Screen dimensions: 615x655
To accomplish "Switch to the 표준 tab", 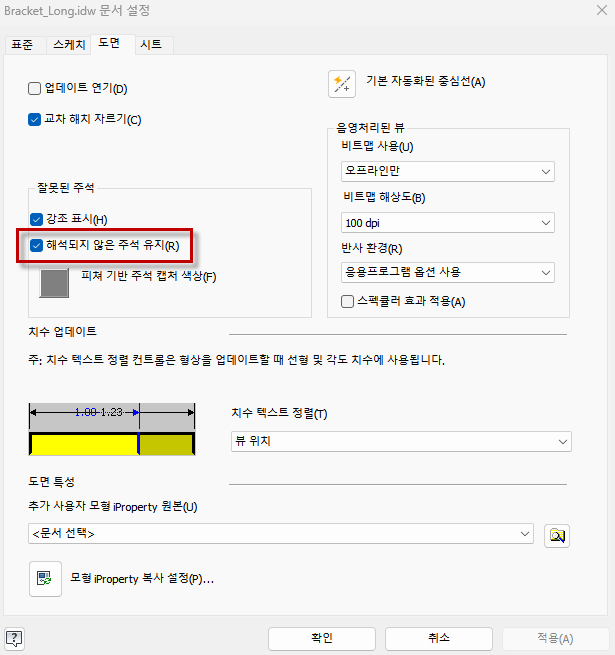I will [x=21, y=45].
